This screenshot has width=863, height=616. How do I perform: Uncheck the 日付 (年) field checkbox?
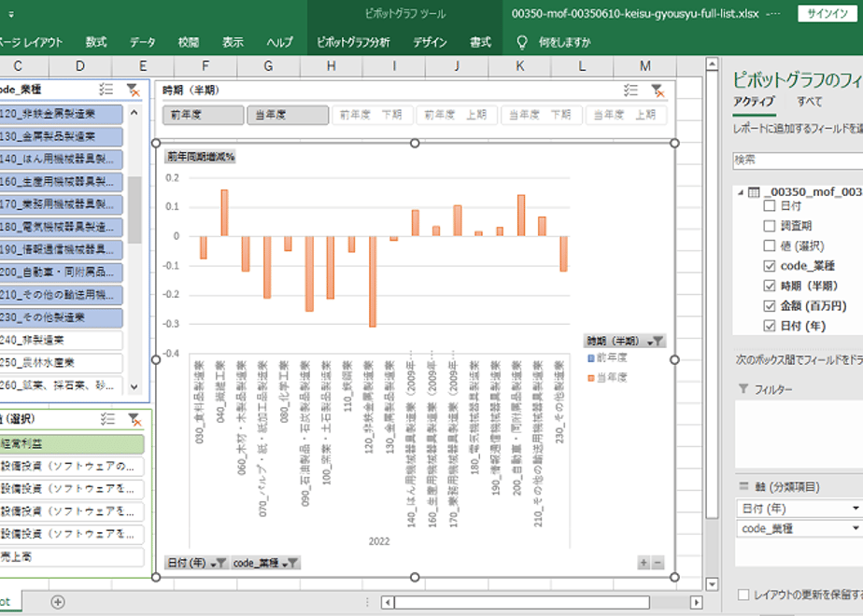click(770, 326)
